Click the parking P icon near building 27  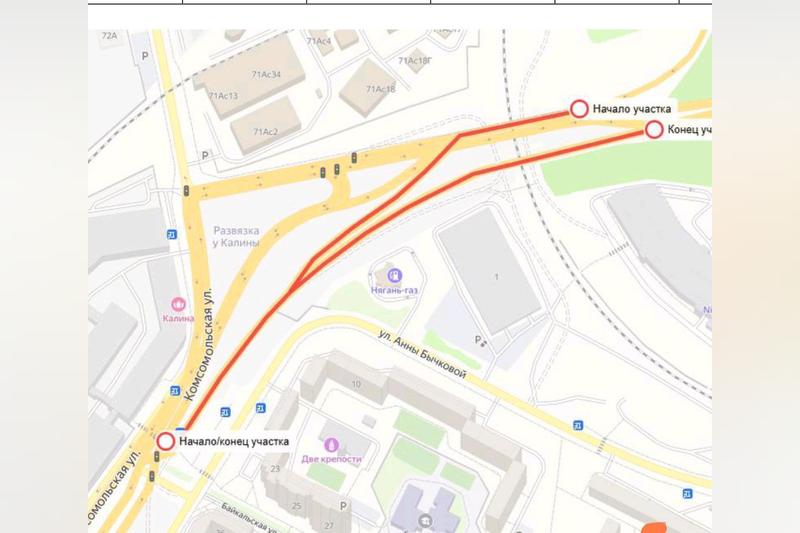343,506
